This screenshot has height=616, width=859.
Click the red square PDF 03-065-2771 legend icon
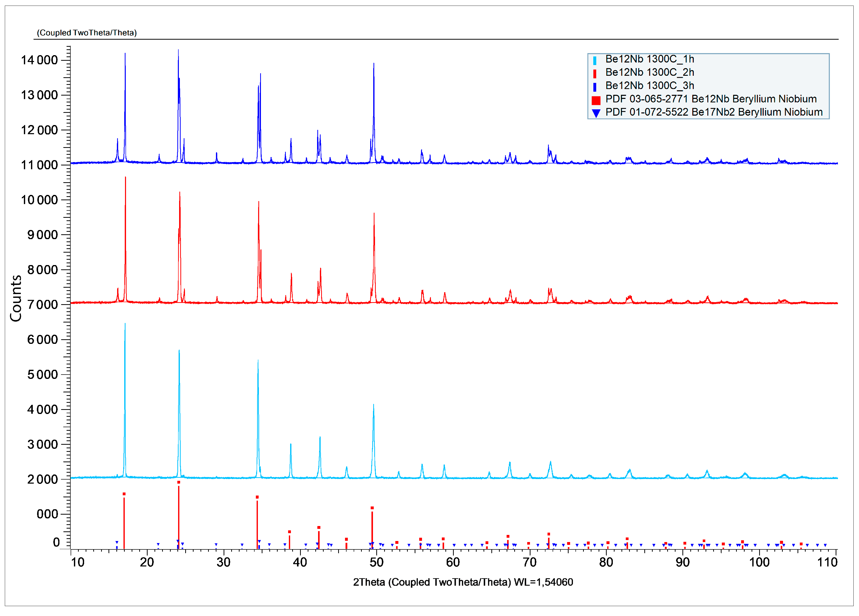point(596,100)
